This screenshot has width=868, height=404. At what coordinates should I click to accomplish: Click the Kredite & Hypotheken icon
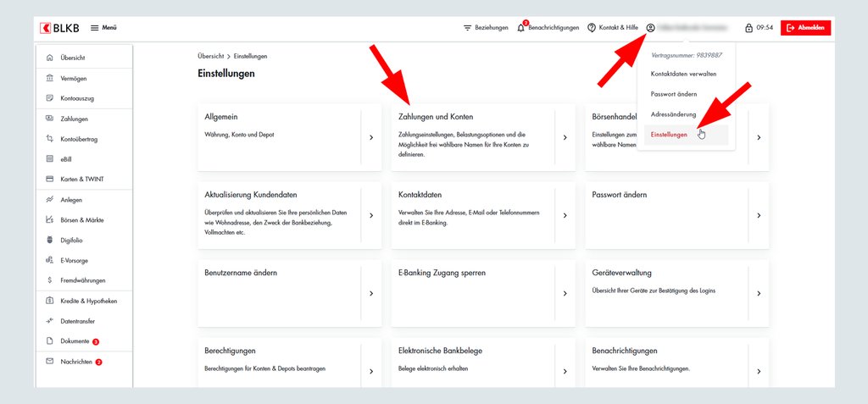(x=49, y=301)
